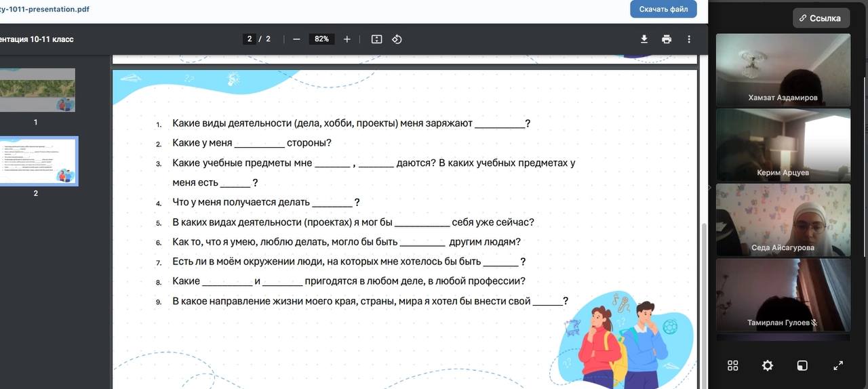Download the PDF using the toolbar arrow icon
This screenshot has width=868, height=389.
tap(644, 39)
